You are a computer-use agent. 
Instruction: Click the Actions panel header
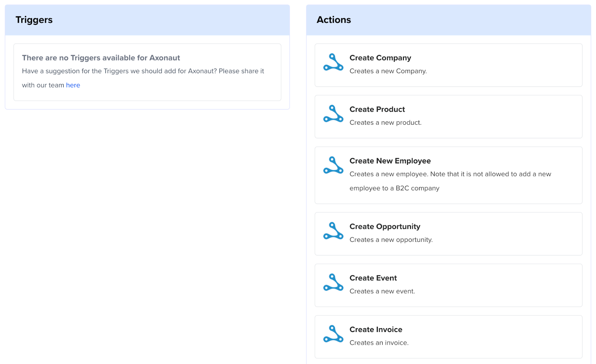pyautogui.click(x=448, y=20)
